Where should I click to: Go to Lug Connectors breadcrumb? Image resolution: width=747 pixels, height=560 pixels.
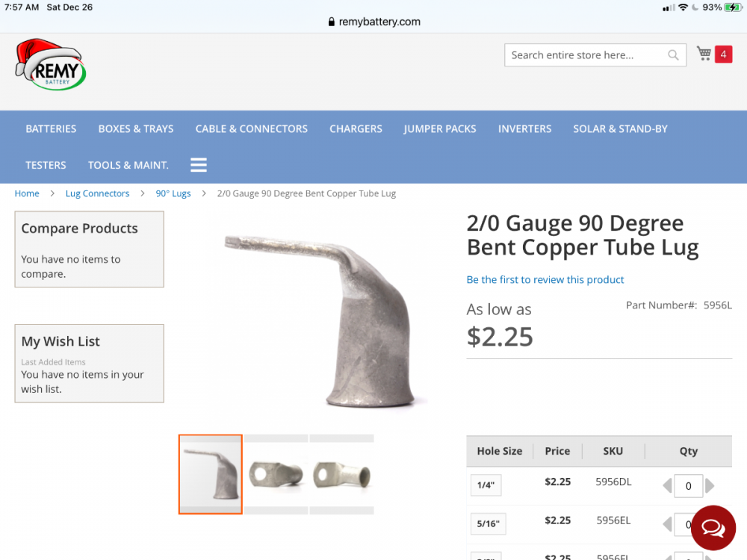point(97,193)
